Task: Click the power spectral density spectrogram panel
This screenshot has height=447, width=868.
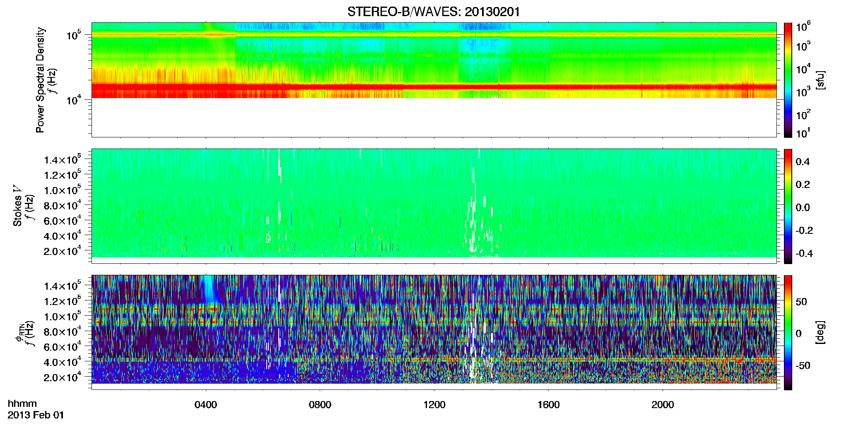Action: click(434, 80)
